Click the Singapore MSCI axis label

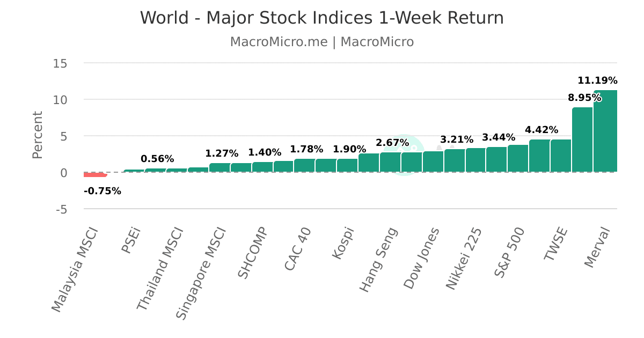click(x=201, y=274)
